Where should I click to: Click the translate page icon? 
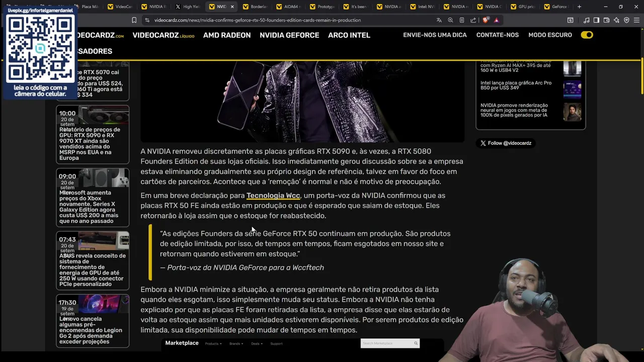pos(439,20)
